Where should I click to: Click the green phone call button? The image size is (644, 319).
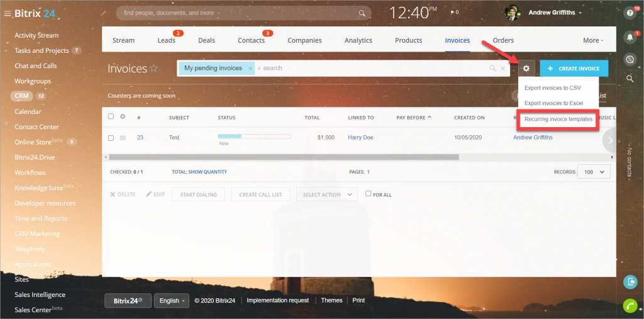point(630,306)
